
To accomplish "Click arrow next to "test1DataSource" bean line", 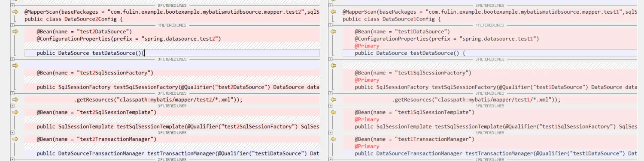I will 333,32.
